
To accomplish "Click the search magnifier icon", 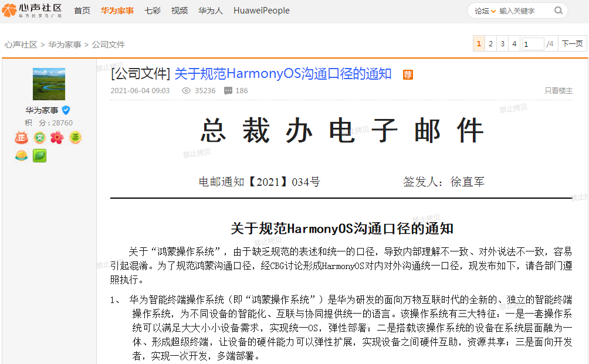I will pos(558,11).
